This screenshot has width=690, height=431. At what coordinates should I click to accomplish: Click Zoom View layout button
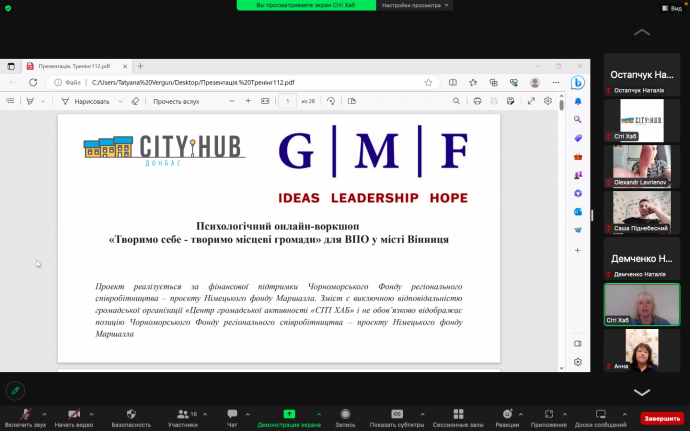[673, 8]
